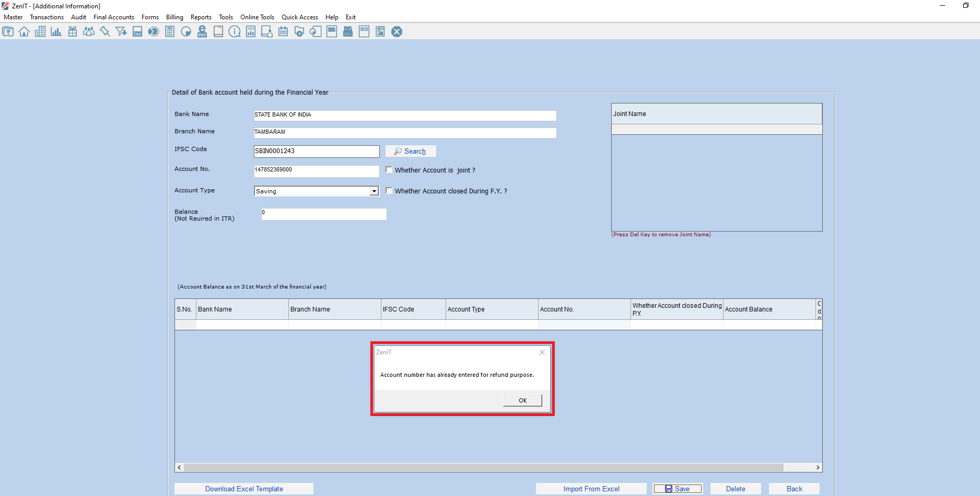Click the Joint Name column header
Screen dimensions: 980x496
coord(717,113)
